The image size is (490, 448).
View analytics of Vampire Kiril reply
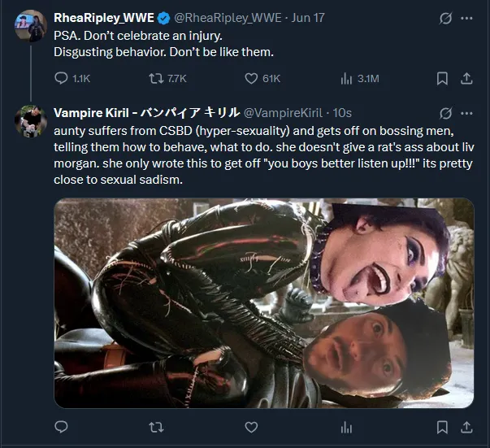pyautogui.click(x=346, y=426)
